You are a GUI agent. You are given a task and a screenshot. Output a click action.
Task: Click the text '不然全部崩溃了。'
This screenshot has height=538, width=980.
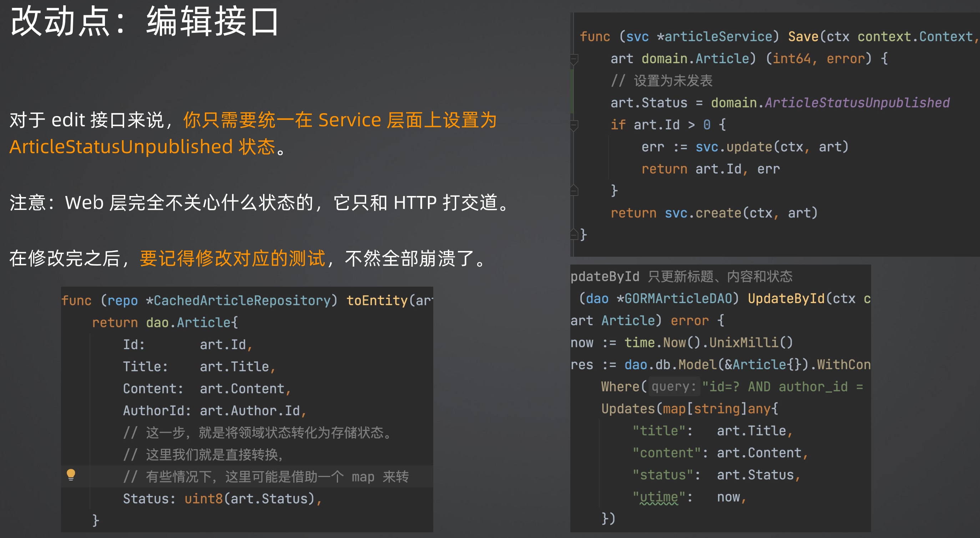[x=416, y=259]
